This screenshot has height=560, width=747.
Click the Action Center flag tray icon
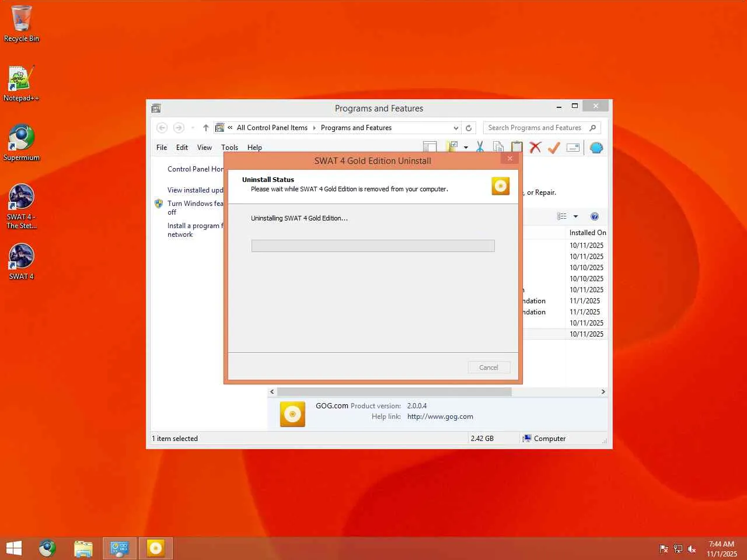(664, 548)
